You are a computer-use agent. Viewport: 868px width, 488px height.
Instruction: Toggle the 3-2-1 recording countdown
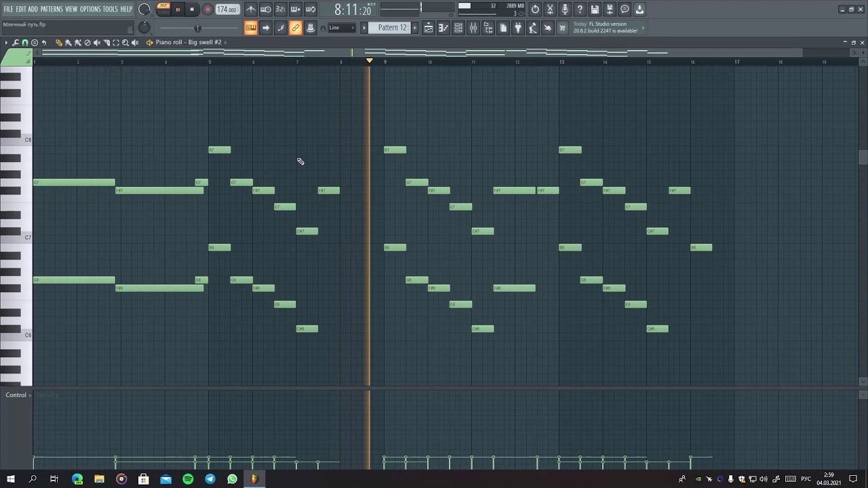click(x=281, y=9)
